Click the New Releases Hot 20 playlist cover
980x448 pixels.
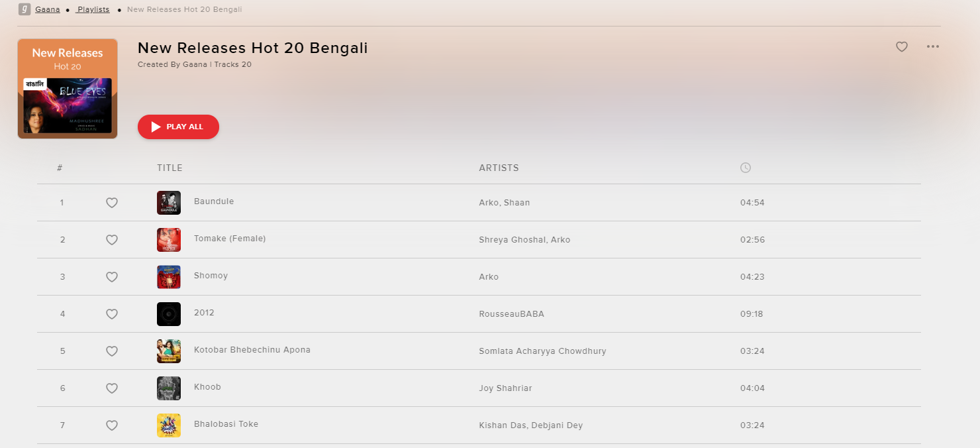[x=67, y=88]
